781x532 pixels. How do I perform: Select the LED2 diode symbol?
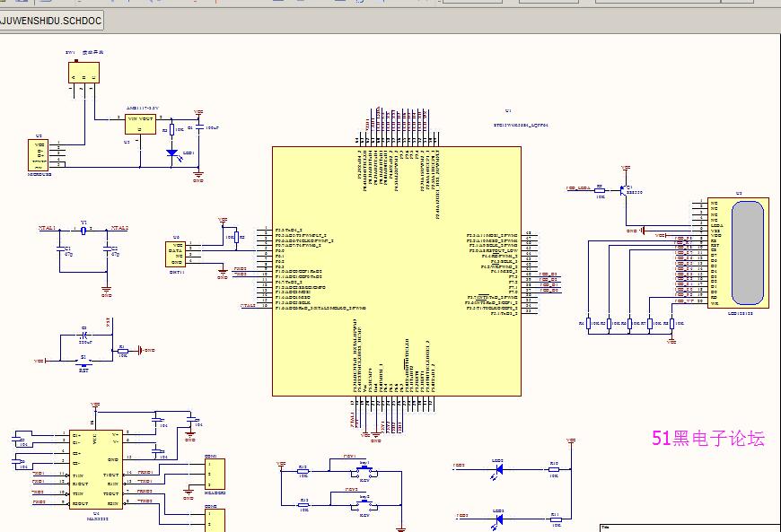(498, 469)
